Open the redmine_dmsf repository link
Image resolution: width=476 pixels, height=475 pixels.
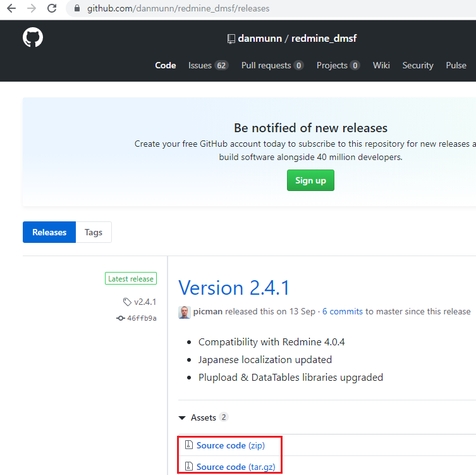(x=324, y=39)
